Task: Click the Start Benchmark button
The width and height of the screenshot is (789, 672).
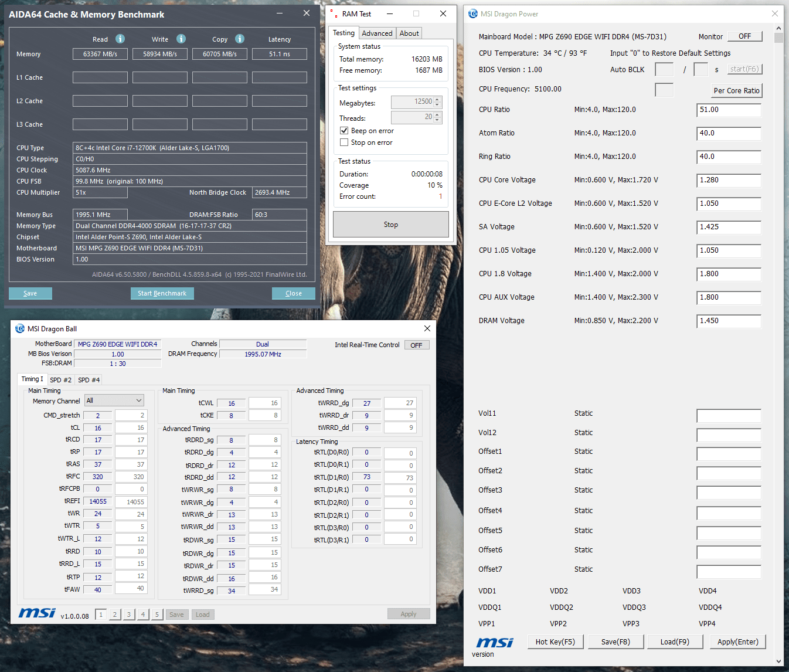Action: (162, 293)
